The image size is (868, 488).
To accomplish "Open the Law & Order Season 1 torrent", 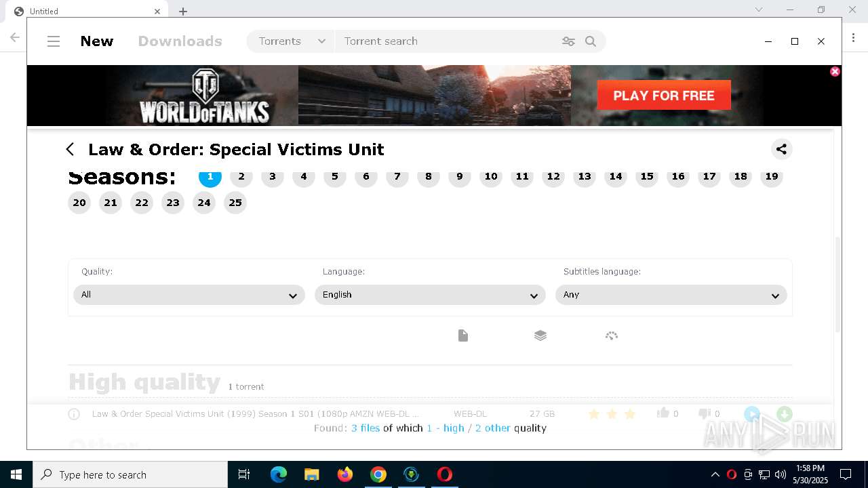I will click(256, 414).
